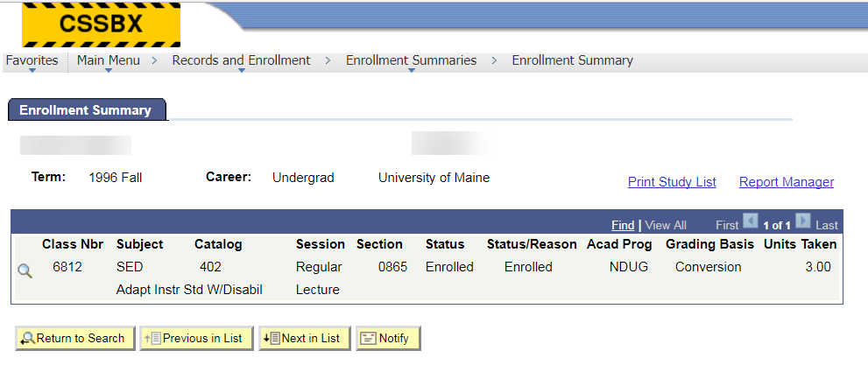Viewport: 868px width, 379px height.
Task: Click the Lecture component text
Action: [318, 290]
